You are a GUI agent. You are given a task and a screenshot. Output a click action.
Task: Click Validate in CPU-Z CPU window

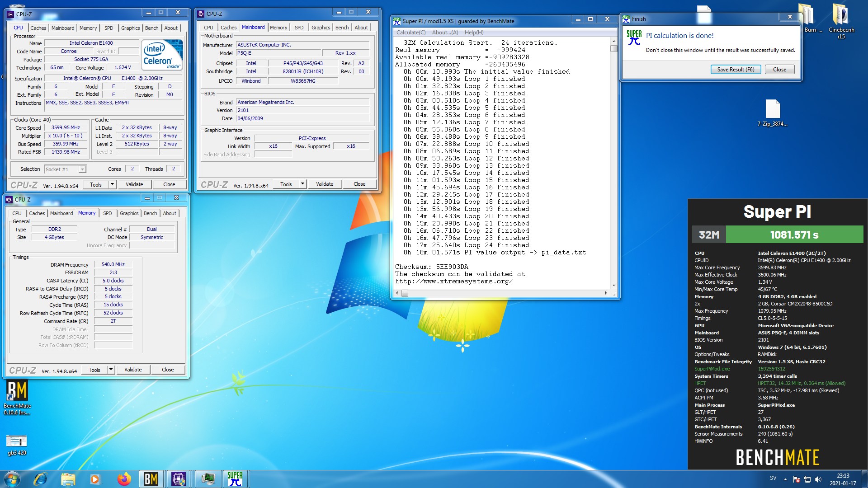coord(134,184)
